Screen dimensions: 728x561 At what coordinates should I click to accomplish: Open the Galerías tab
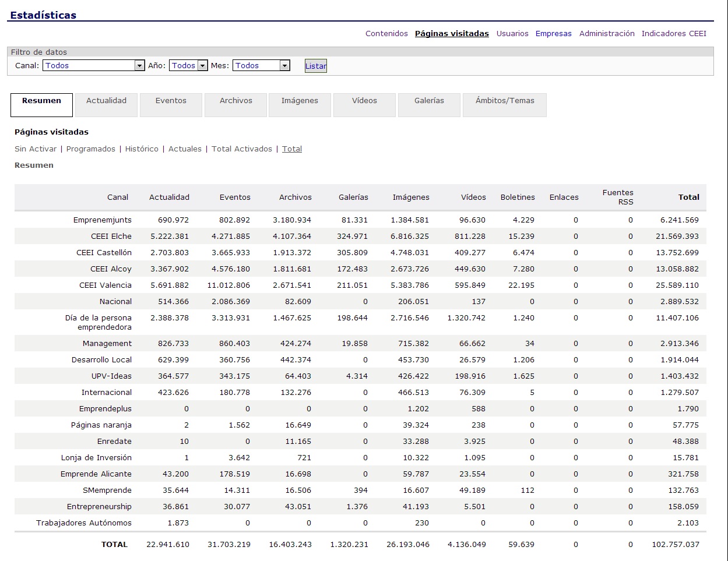point(429,101)
